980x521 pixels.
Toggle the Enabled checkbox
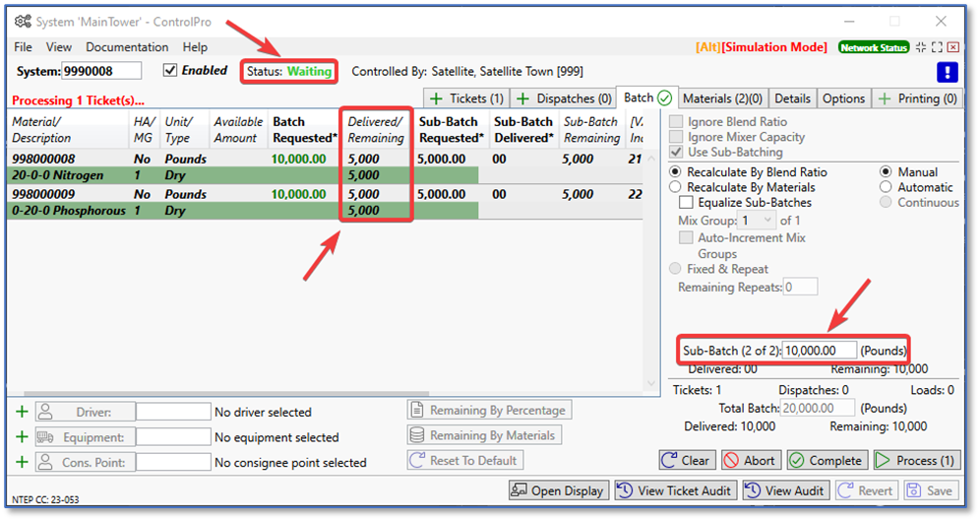pyautogui.click(x=170, y=71)
